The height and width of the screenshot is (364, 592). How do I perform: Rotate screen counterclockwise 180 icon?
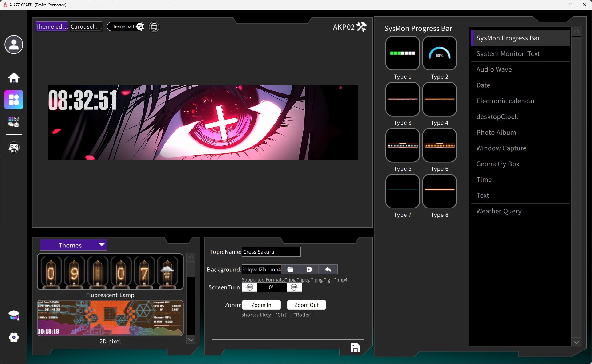pyautogui.click(x=250, y=287)
